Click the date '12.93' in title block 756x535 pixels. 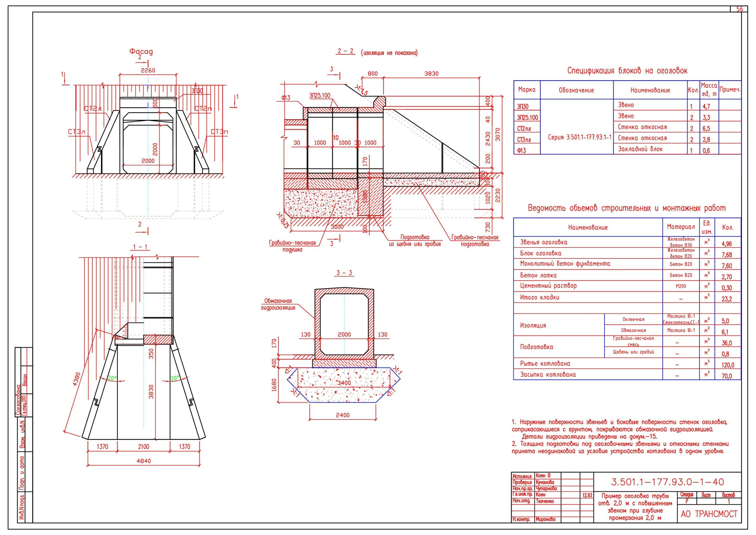587,495
